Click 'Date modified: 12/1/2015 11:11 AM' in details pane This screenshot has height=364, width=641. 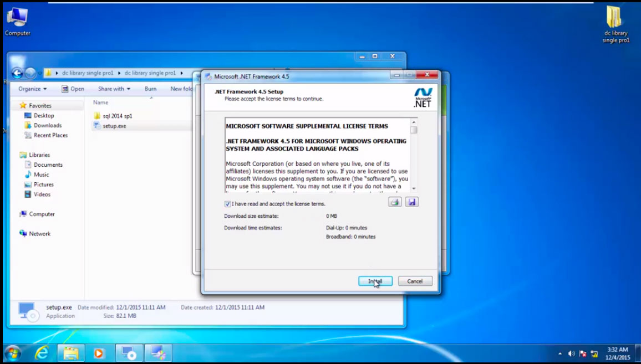pyautogui.click(x=122, y=307)
